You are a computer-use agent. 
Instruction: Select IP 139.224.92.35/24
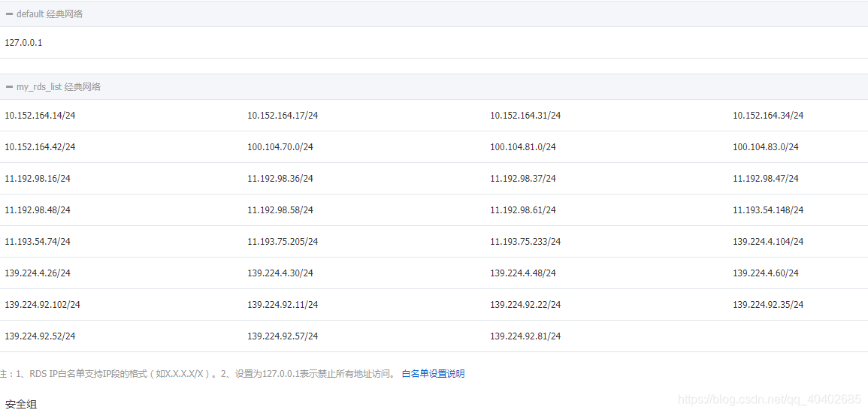pyautogui.click(x=768, y=305)
